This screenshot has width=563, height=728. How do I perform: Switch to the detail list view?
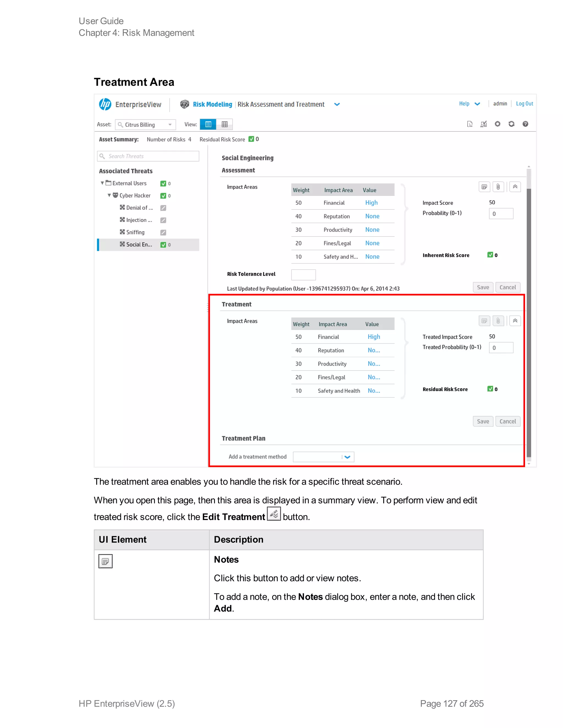pyautogui.click(x=208, y=124)
